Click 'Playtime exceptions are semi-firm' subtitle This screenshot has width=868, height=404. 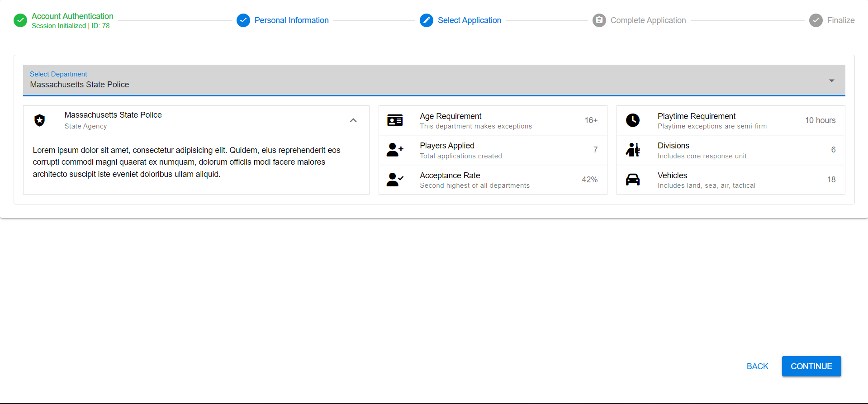712,126
